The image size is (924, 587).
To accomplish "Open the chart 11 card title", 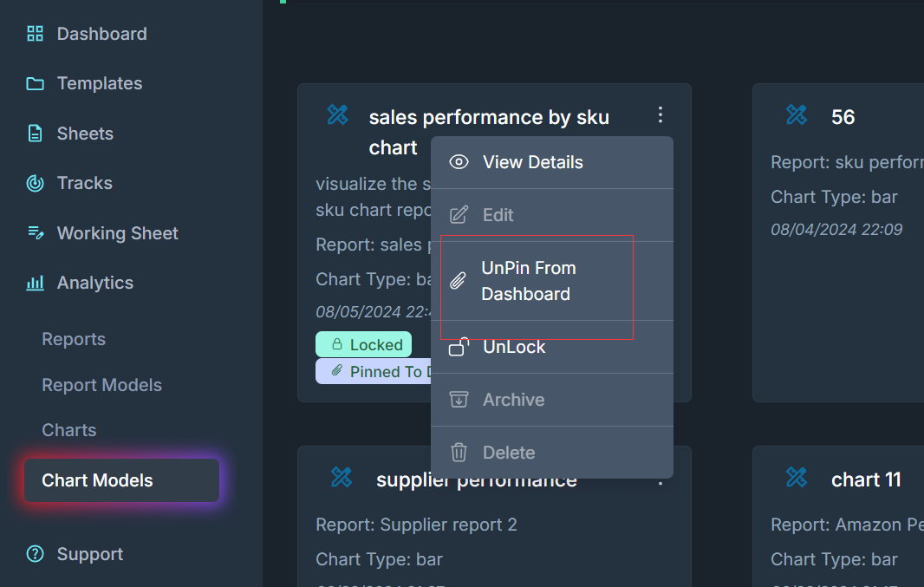I will (x=866, y=479).
